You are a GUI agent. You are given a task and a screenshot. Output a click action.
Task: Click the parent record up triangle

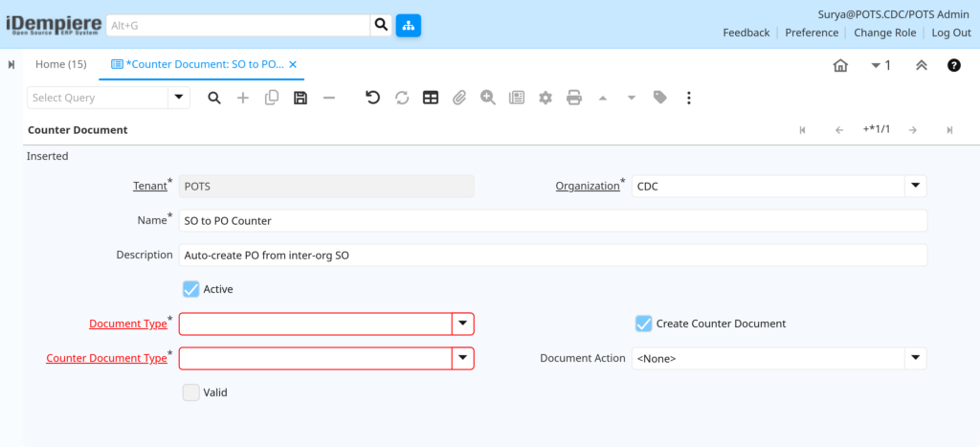(603, 99)
